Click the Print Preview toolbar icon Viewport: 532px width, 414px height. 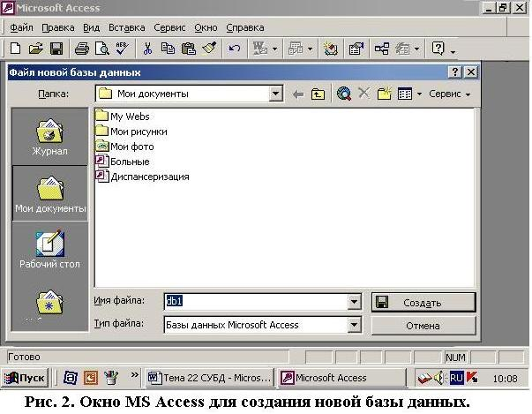pos(101,49)
